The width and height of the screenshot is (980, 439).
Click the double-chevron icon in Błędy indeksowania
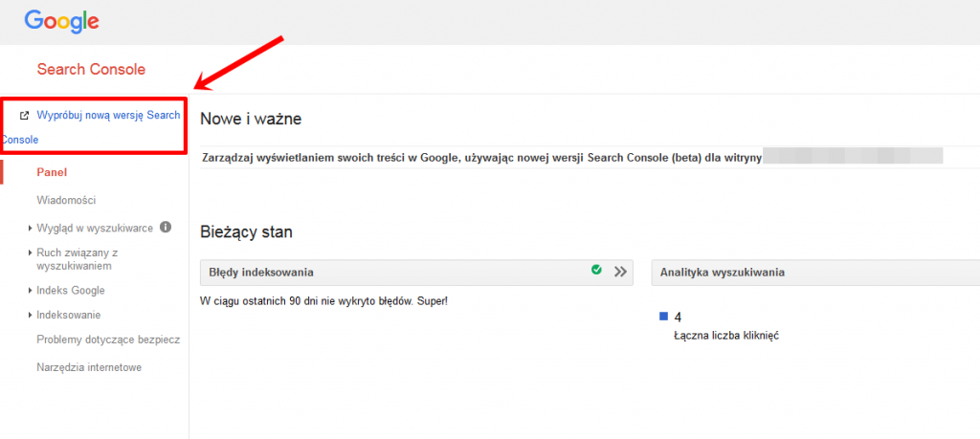(x=620, y=272)
